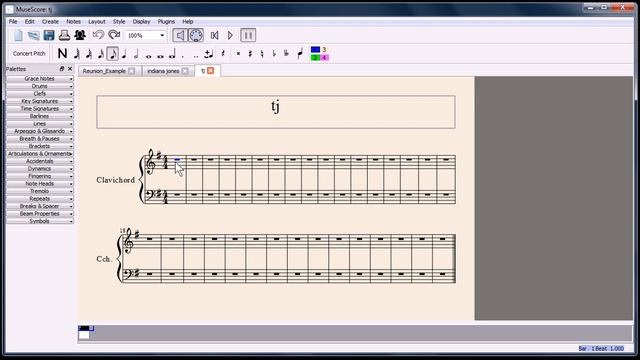Click the tie icon in note toolbar
Viewport: 640px width, 360px height.
pos(209,53)
